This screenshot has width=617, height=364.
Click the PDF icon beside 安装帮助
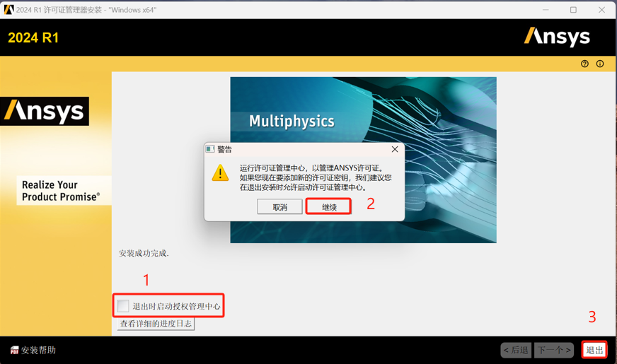click(14, 350)
